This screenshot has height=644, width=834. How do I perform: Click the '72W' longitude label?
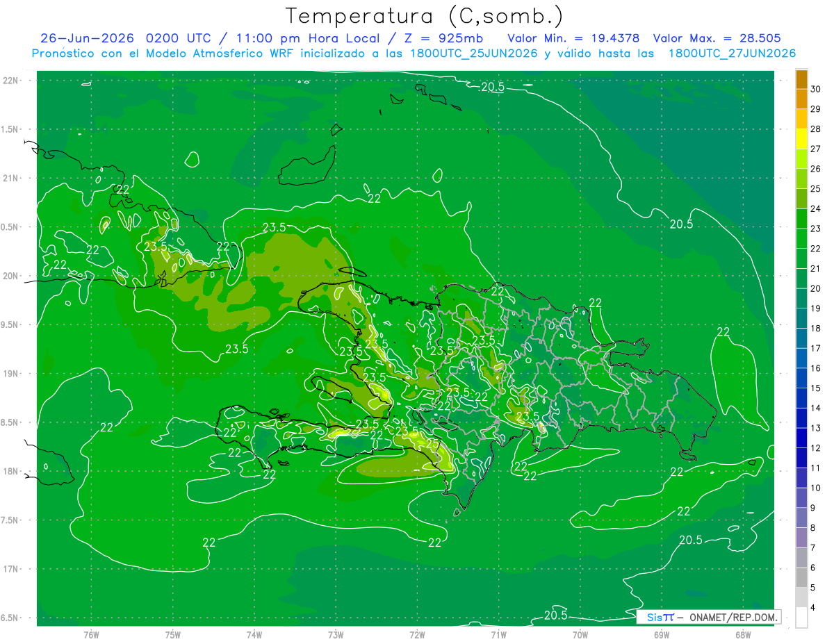(x=417, y=634)
